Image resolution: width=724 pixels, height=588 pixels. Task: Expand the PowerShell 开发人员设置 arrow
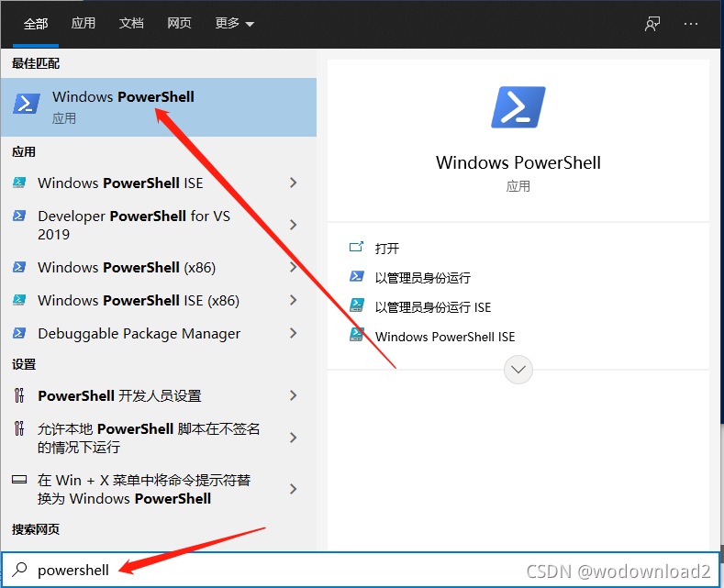(293, 395)
